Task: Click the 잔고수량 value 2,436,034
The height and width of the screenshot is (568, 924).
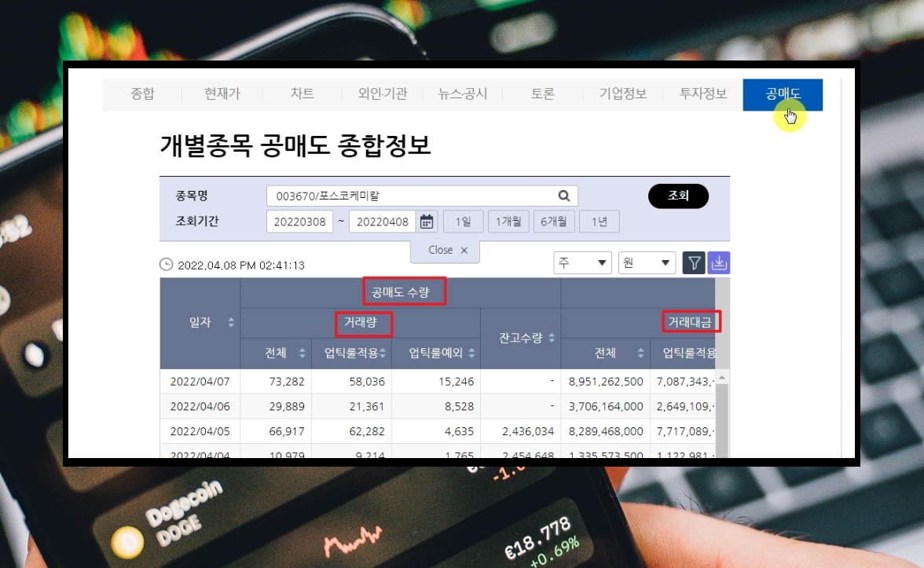Action: click(528, 431)
